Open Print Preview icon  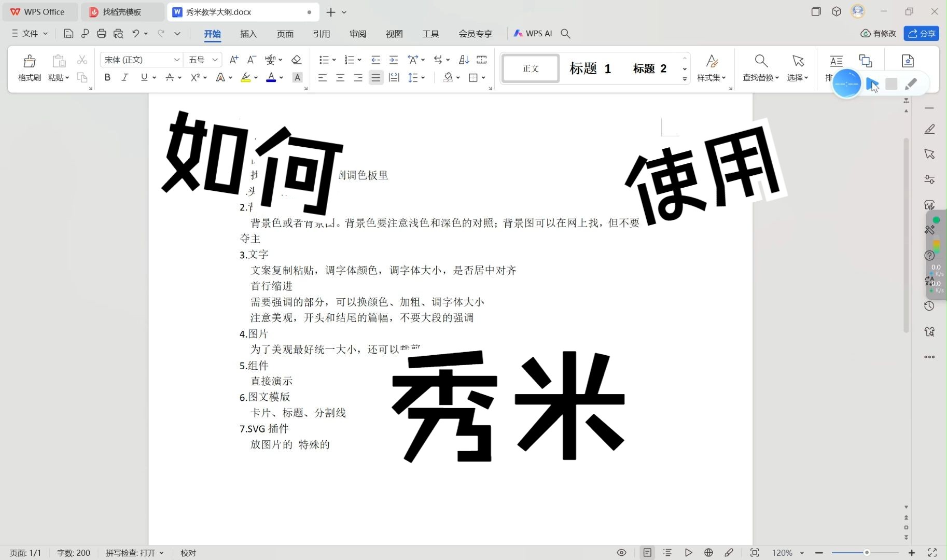tap(118, 34)
